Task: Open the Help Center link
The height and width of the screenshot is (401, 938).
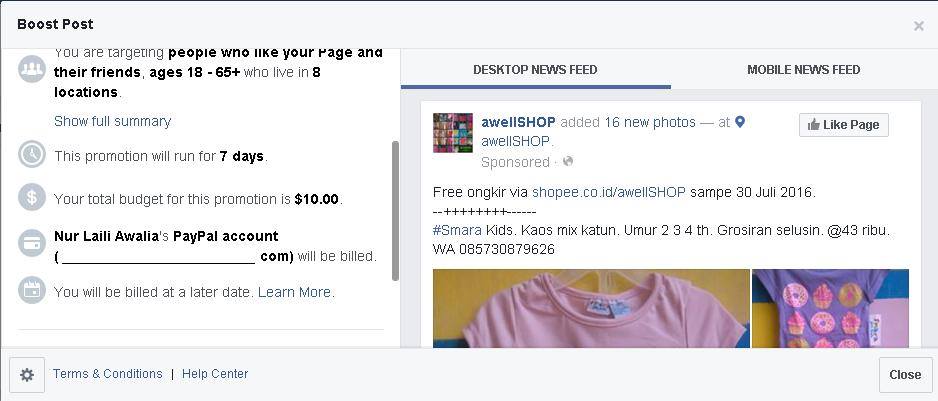Action: [x=215, y=373]
